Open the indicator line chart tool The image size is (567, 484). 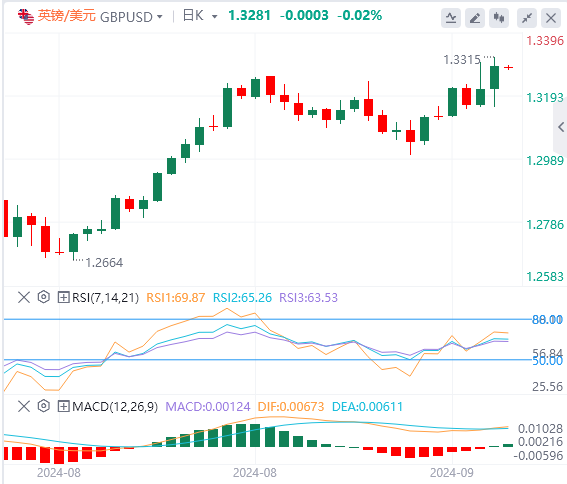pyautogui.click(x=451, y=17)
